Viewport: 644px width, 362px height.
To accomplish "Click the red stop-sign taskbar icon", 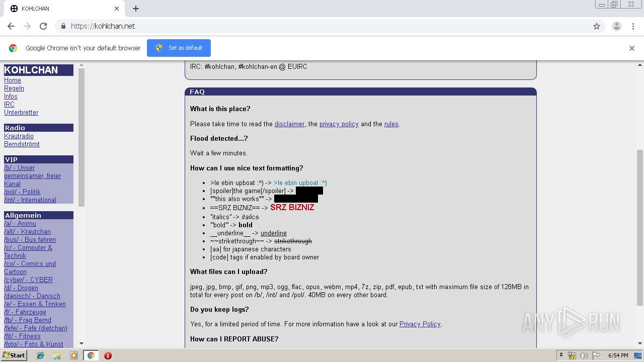I will point(108,355).
